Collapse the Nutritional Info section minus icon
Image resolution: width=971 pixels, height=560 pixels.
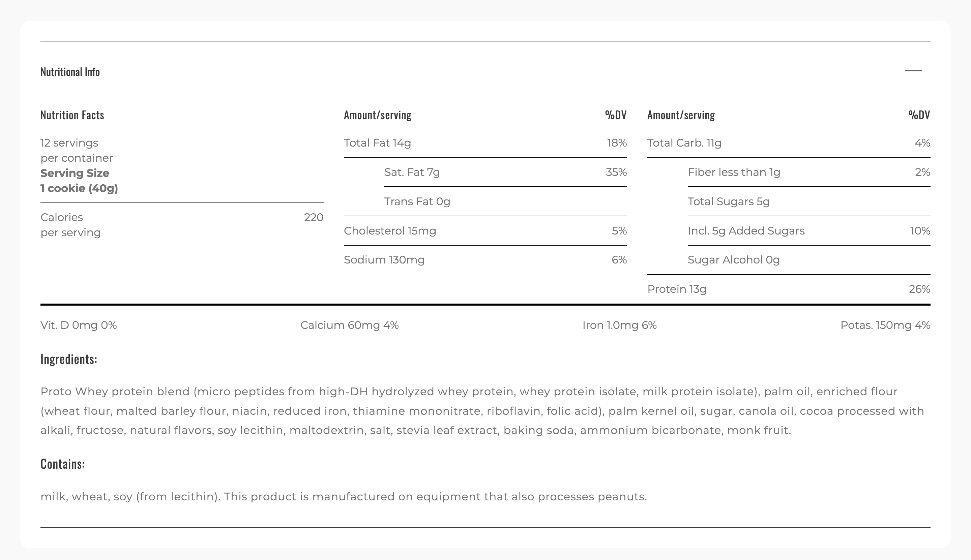[x=913, y=71]
